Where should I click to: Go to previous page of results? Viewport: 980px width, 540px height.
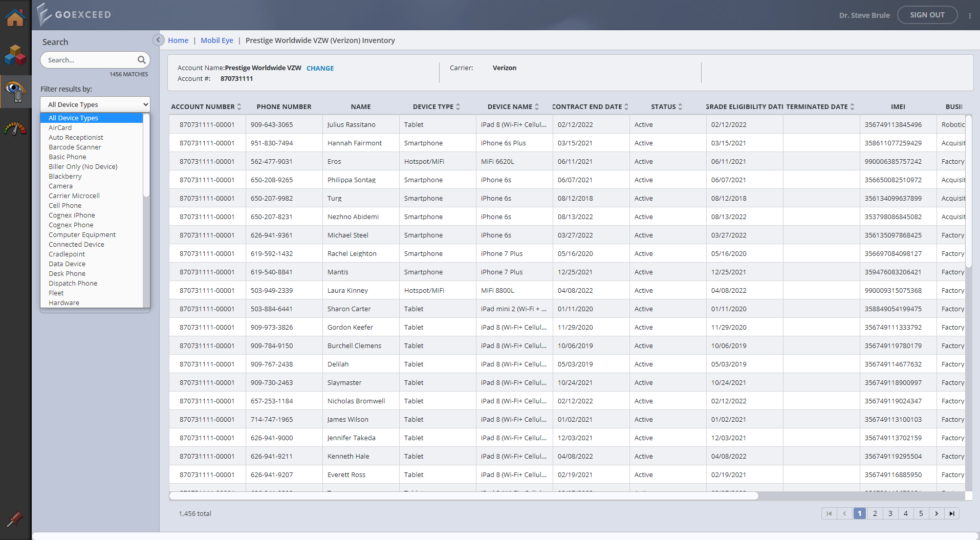844,513
